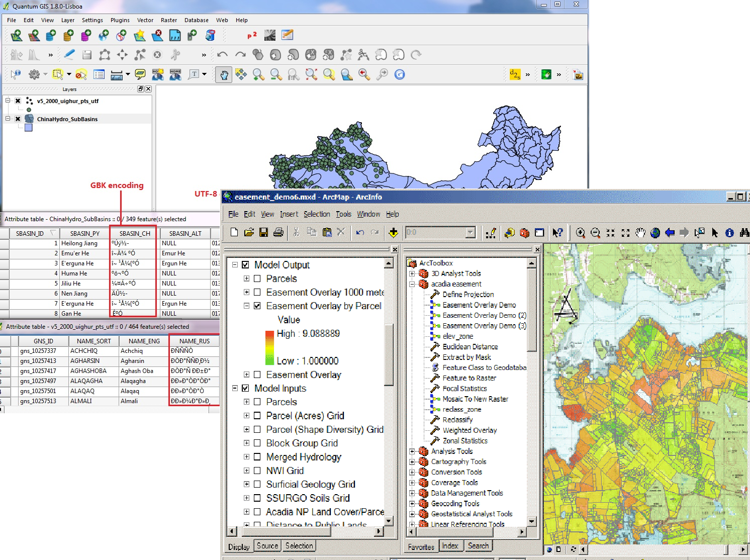Select the Identify Features tool in QGIS

tap(16, 74)
